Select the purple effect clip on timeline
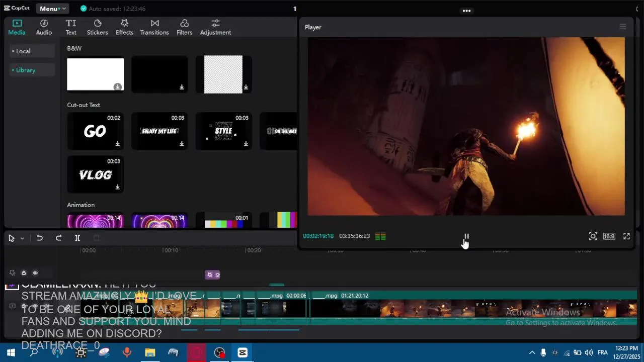Viewport: 644px width, 362px height. coord(213,275)
